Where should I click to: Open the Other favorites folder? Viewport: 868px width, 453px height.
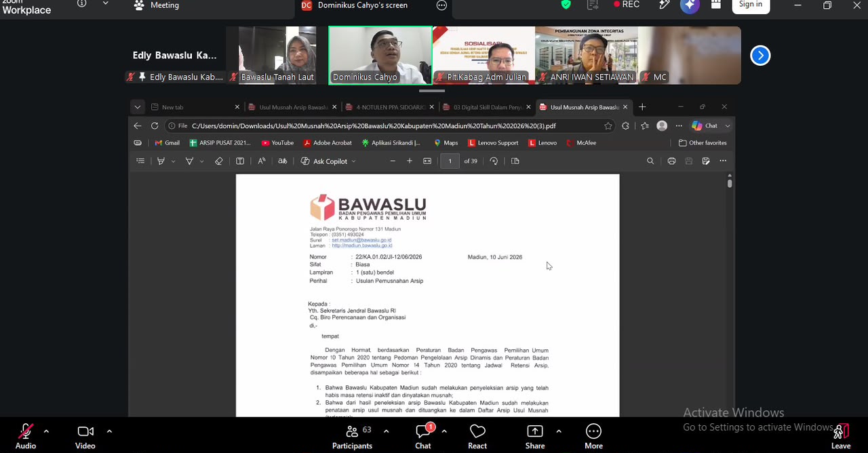(703, 143)
